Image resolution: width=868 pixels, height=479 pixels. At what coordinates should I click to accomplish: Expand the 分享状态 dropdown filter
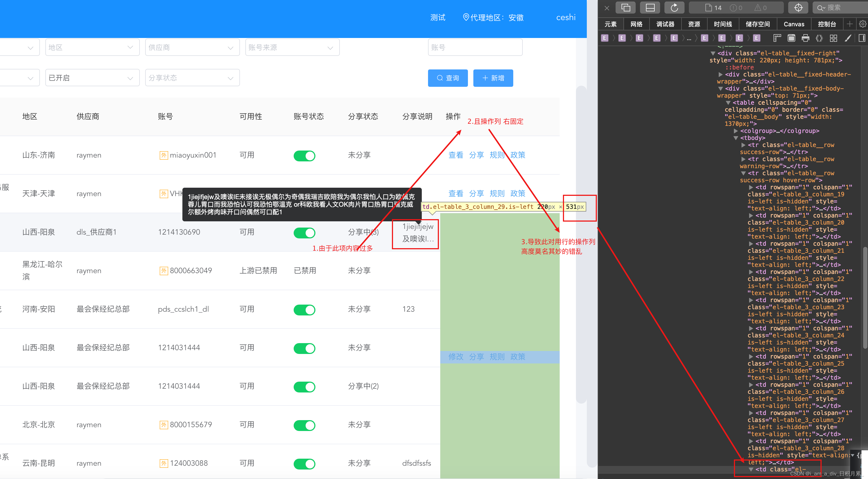(192, 78)
